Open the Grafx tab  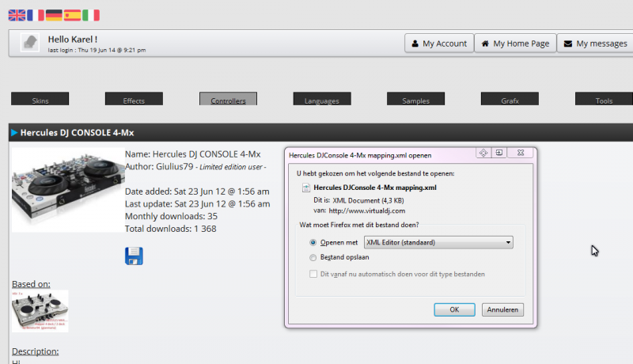[510, 99]
